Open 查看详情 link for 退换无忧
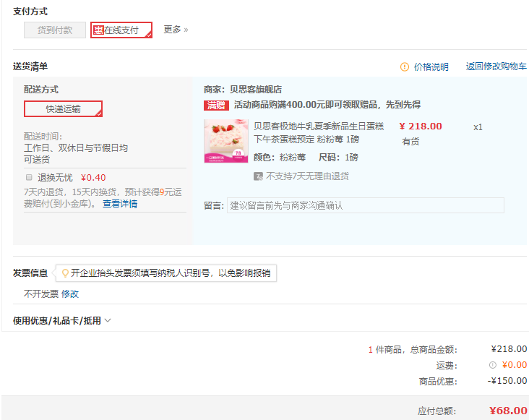The width and height of the screenshot is (529, 420). click(120, 204)
